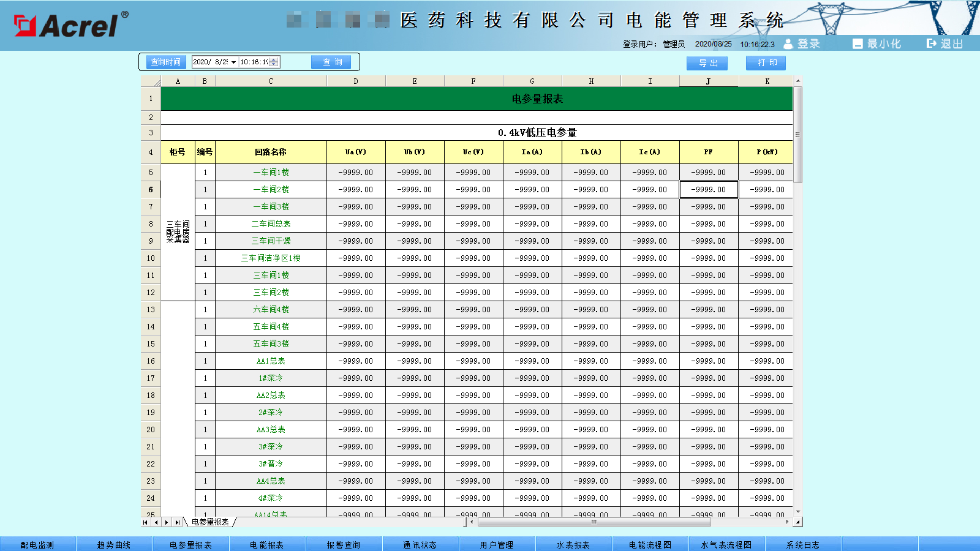Screen dimensions: 980x551
Task: Click the 登录 user login icon
Action: 788,43
